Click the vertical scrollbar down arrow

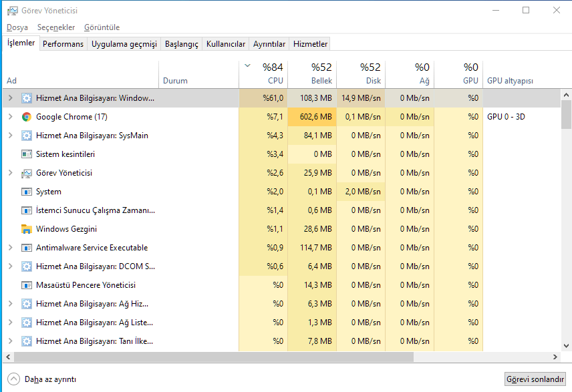[x=566, y=346]
